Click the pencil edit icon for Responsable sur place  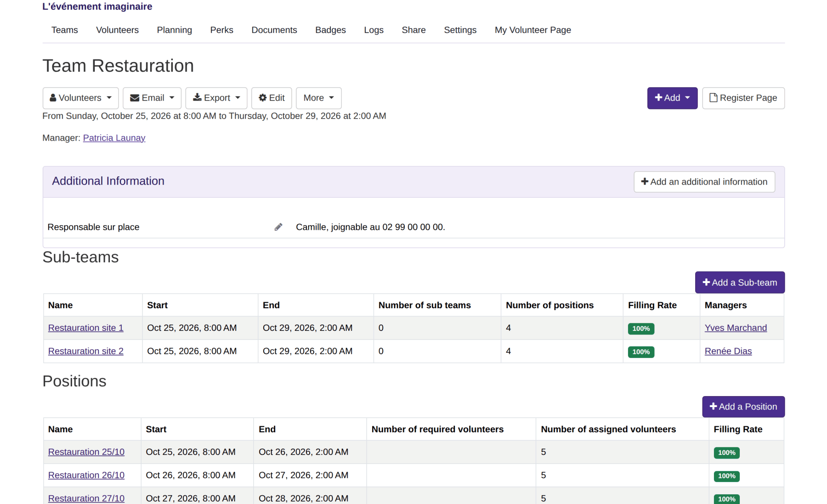[278, 227]
